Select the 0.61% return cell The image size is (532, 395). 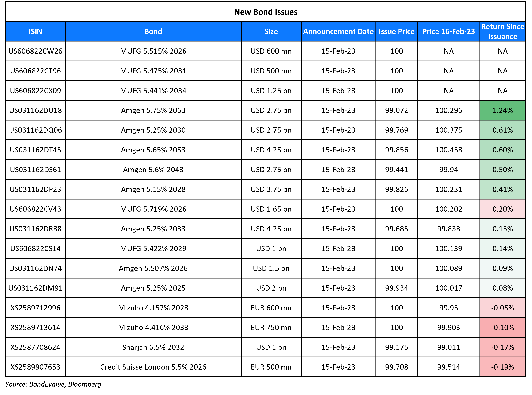(503, 130)
